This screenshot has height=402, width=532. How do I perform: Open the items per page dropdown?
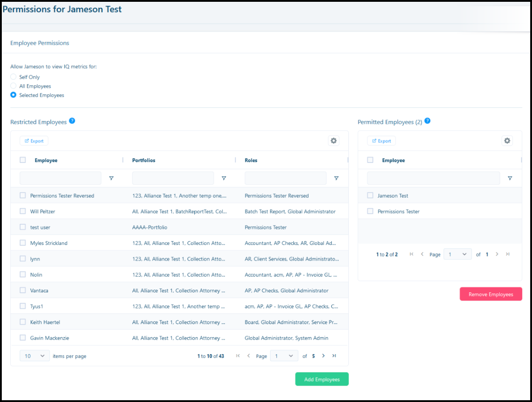[34, 356]
